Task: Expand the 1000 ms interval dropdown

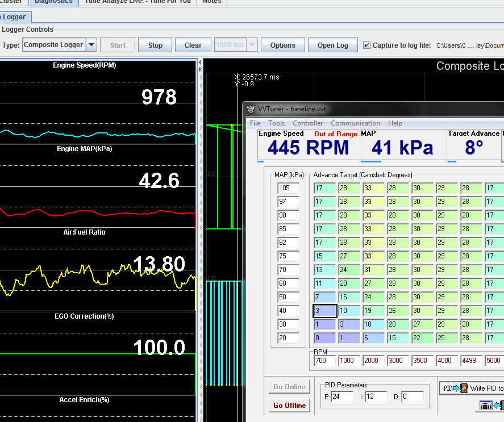Action: 252,45
